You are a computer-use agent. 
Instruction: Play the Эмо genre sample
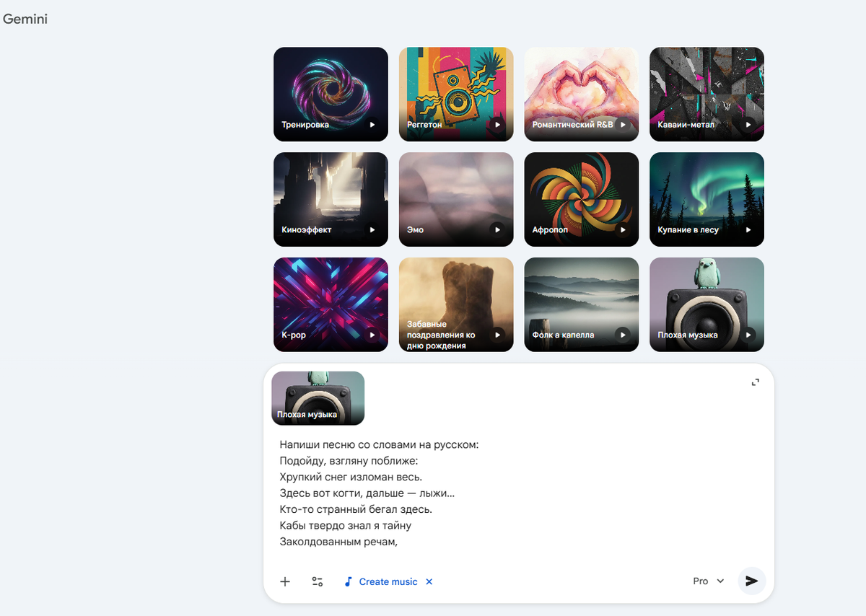[x=498, y=229]
